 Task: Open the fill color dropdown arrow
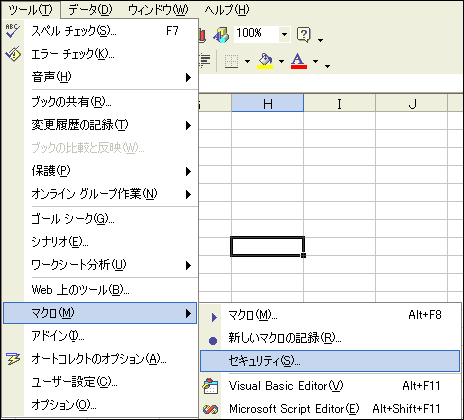(281, 61)
